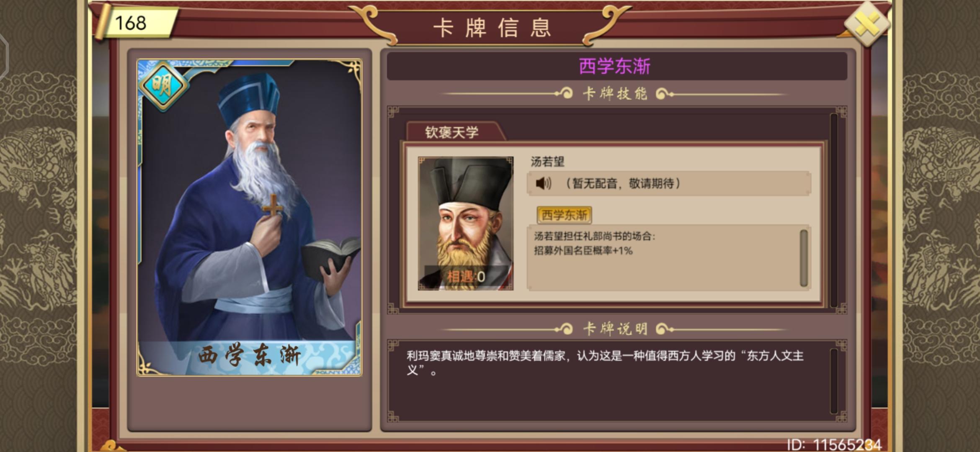Play the voice speaker icon
Viewport: 980px width, 452px height.
pos(544,183)
